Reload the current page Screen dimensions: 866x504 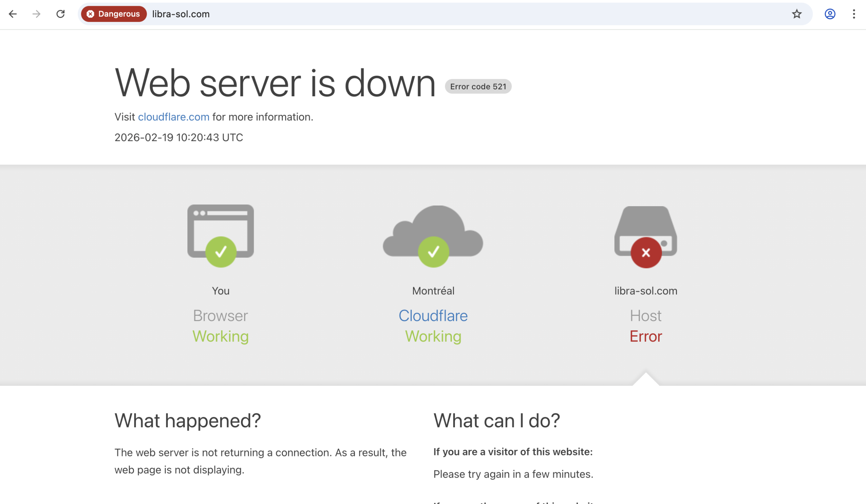click(x=61, y=14)
